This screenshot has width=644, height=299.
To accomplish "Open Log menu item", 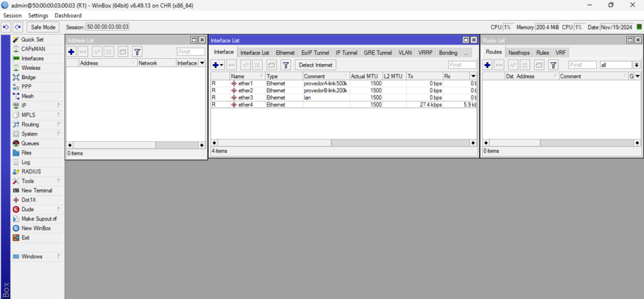I will click(25, 163).
